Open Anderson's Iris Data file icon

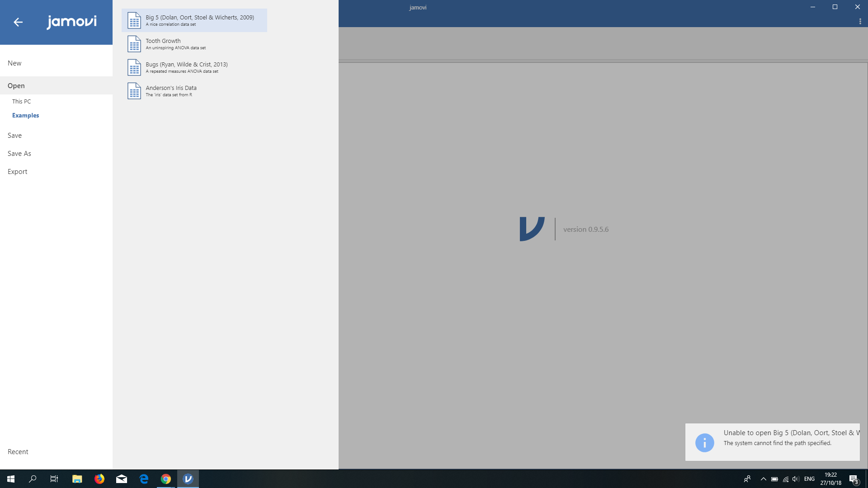(134, 91)
